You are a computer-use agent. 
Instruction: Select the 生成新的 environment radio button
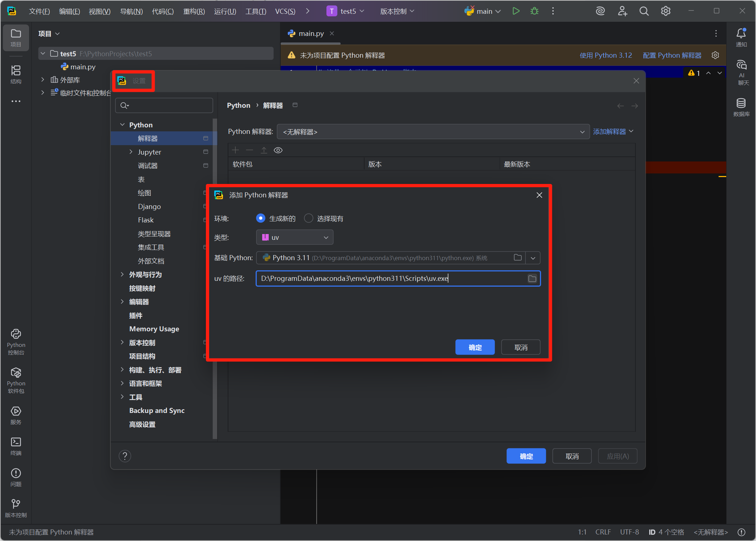click(261, 218)
